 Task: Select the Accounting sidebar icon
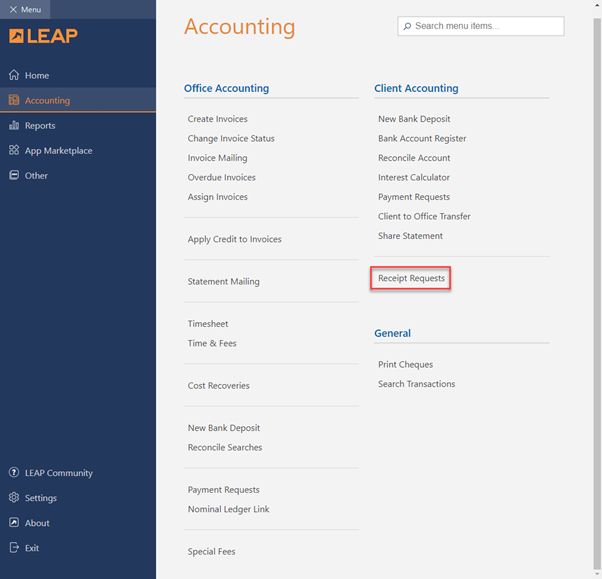(14, 100)
